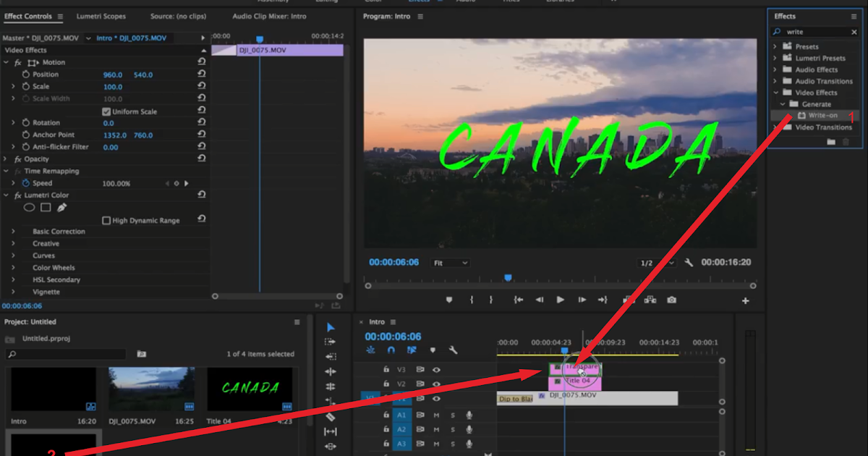Click the nest sequences insert icon
The image size is (868, 456).
click(x=370, y=350)
